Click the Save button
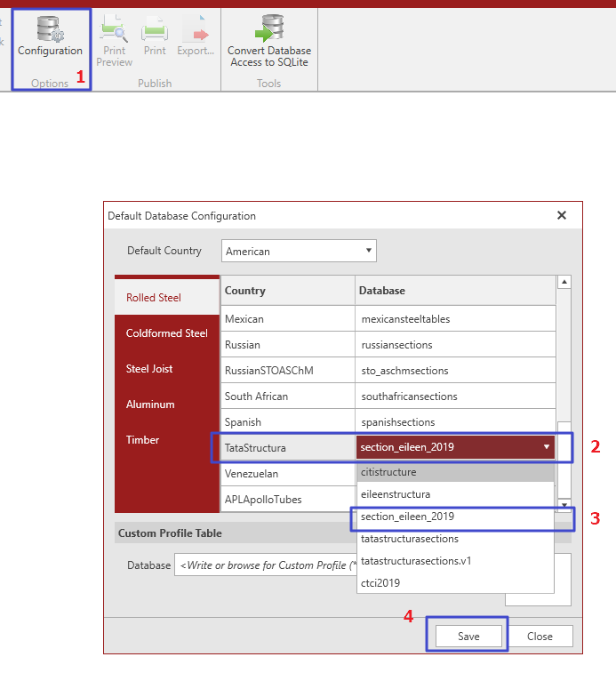Viewport: 616px width, 681px height. coord(468,637)
